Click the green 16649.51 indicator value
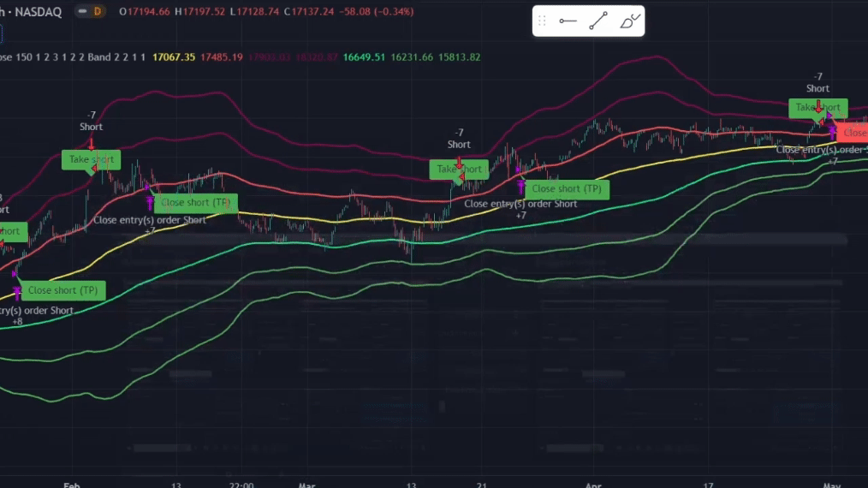This screenshot has height=488, width=868. coord(364,57)
